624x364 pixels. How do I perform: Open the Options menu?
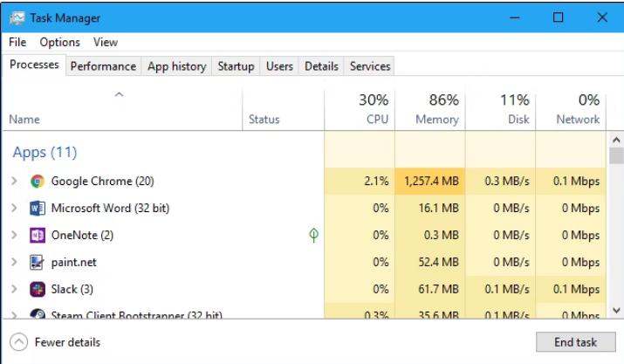59,42
